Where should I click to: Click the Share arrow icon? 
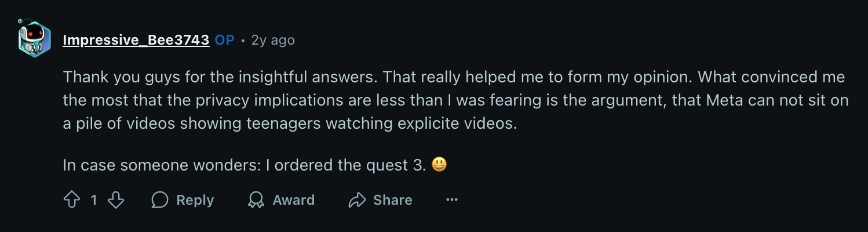357,200
